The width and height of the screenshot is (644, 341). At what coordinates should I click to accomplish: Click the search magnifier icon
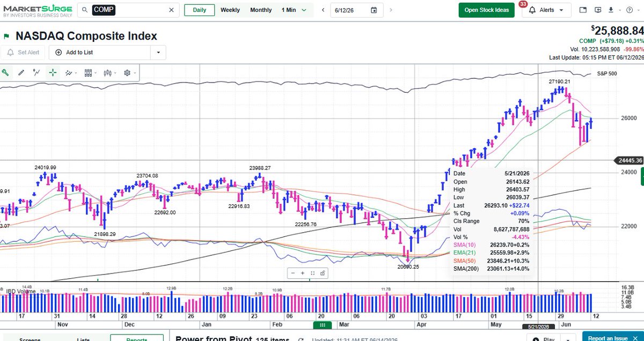[85, 10]
